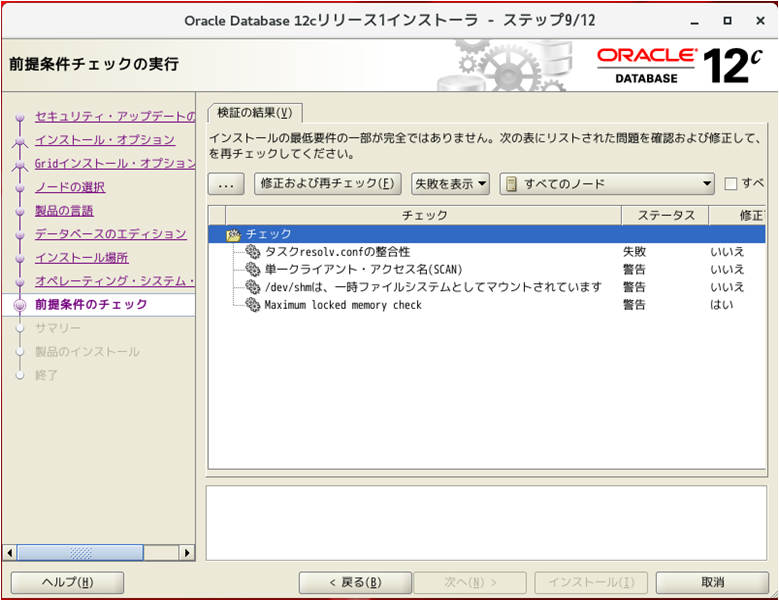779x601 pixels.
Task: Open the インストール・オプション step link
Action: pos(105,140)
